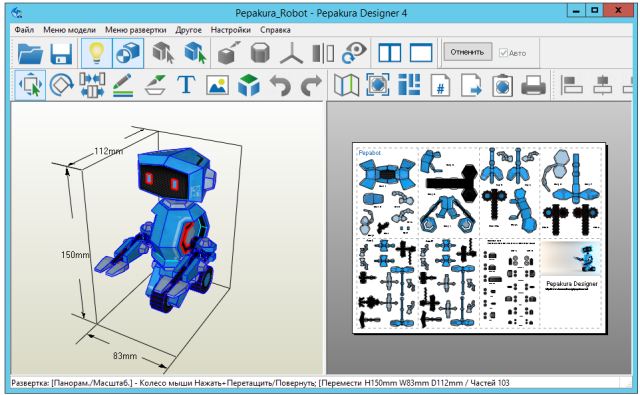The image size is (640, 395).
Task: Click the folded map icon
Action: [x=346, y=85]
